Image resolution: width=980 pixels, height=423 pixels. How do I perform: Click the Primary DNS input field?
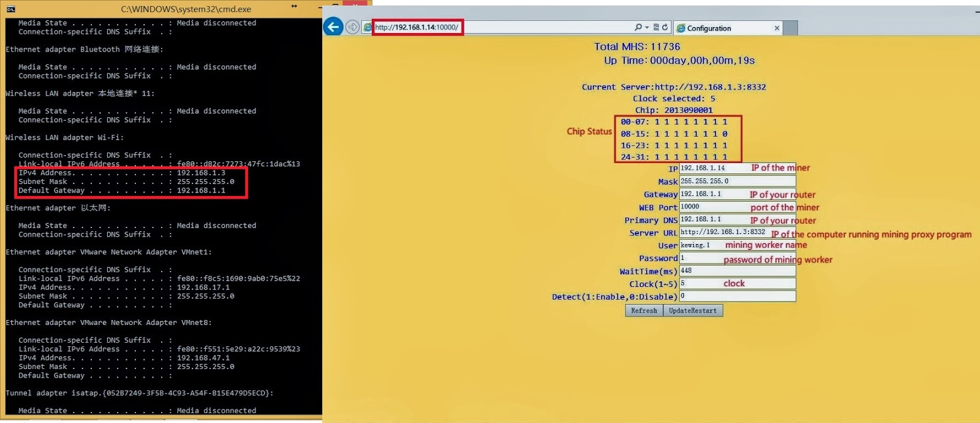click(x=737, y=219)
